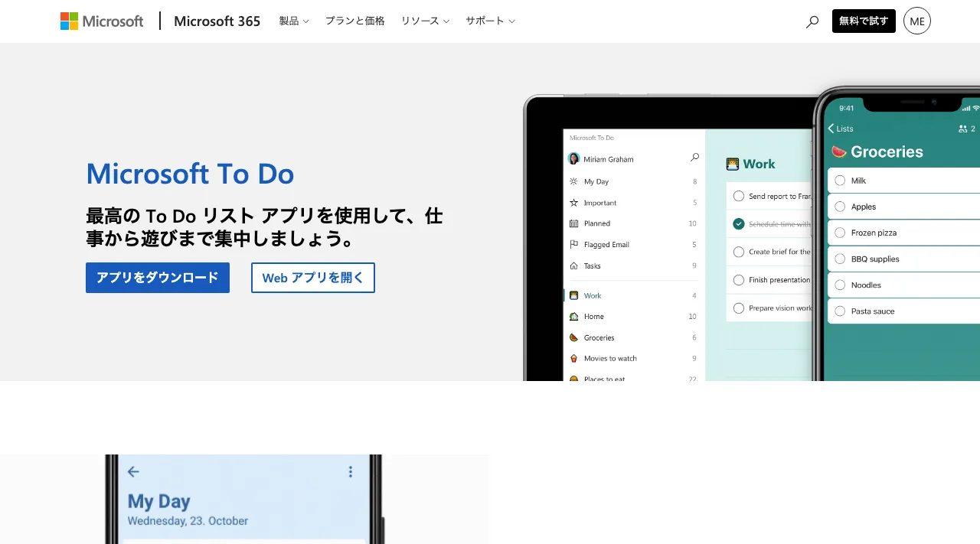Select Work list in tablet sidebar
This screenshot has width=980, height=544.
[632, 295]
